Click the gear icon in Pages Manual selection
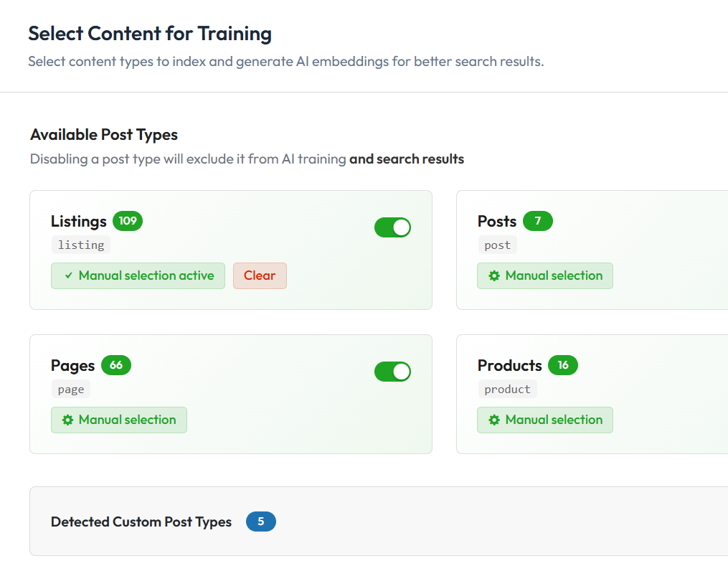Viewport: 728px width, 571px height. [x=68, y=420]
